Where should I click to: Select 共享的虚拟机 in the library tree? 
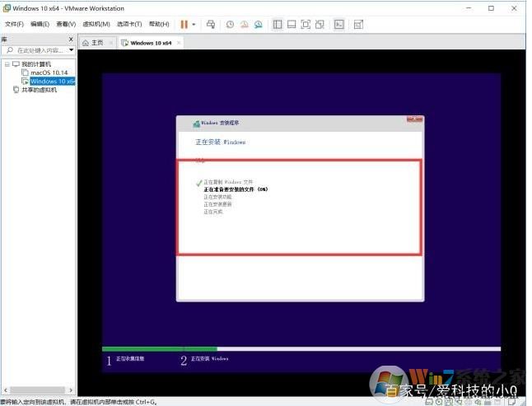coord(39,90)
